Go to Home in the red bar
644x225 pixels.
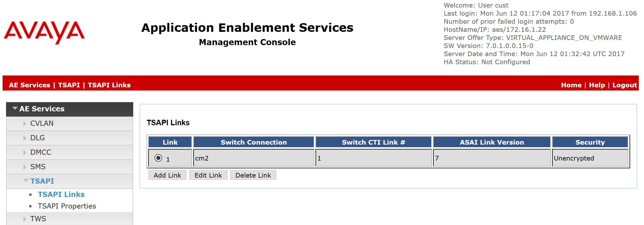point(571,85)
